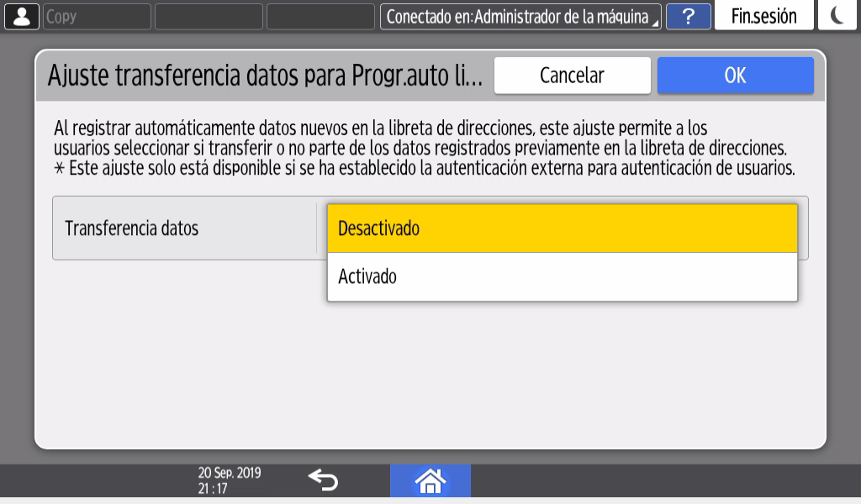Go back using the return arrow
Viewport: 861px width, 504px height.
[322, 480]
